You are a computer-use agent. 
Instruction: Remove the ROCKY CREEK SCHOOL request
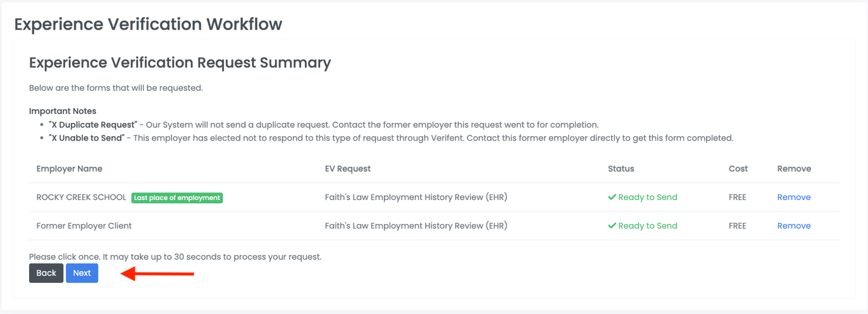[793, 198]
